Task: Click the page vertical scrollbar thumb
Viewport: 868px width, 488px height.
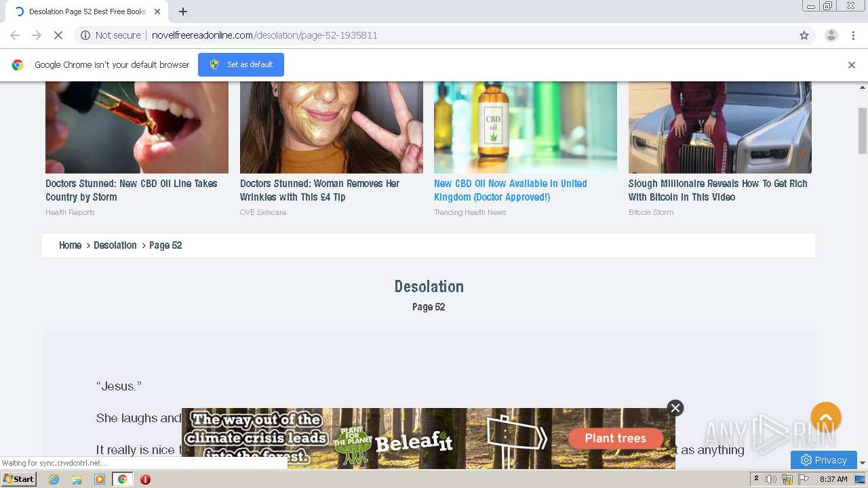Action: click(x=863, y=131)
